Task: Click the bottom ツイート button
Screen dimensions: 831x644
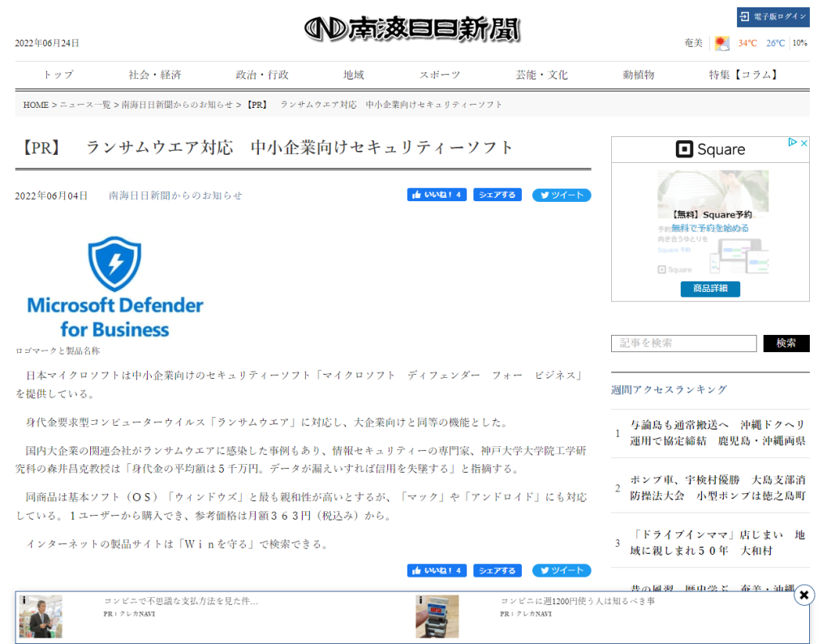Action: 562,570
